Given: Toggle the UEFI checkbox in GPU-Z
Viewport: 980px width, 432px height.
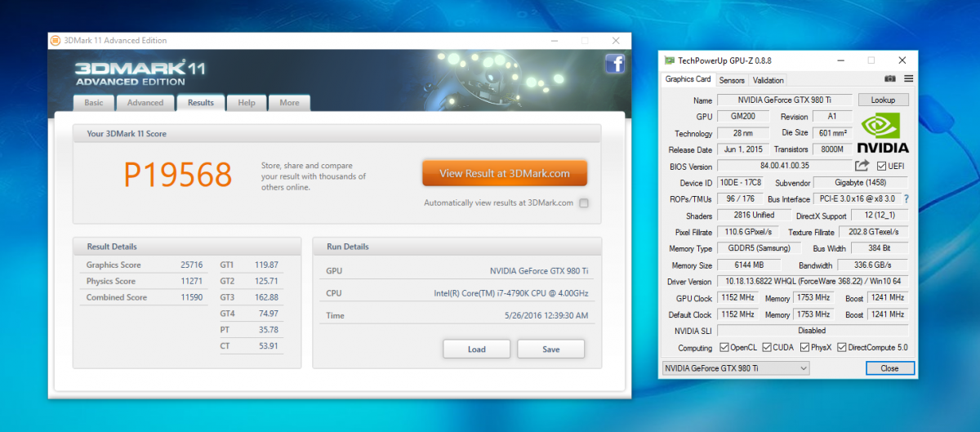Looking at the screenshot, I should (882, 166).
